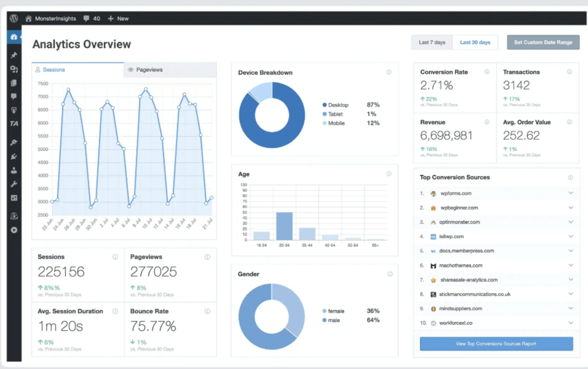Open the Dashboard icon in sidebar
Viewport: 588px width, 369px height.
coord(14,37)
